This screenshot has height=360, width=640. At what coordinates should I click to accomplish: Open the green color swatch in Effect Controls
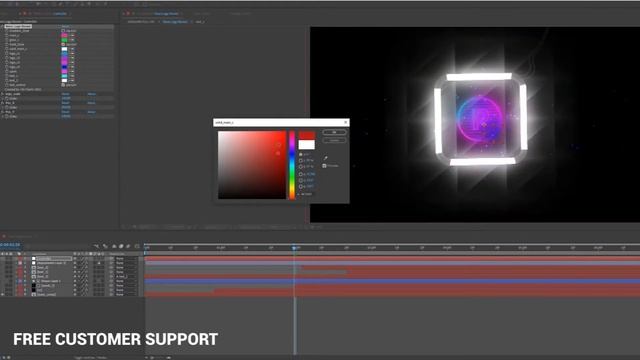tap(64, 40)
